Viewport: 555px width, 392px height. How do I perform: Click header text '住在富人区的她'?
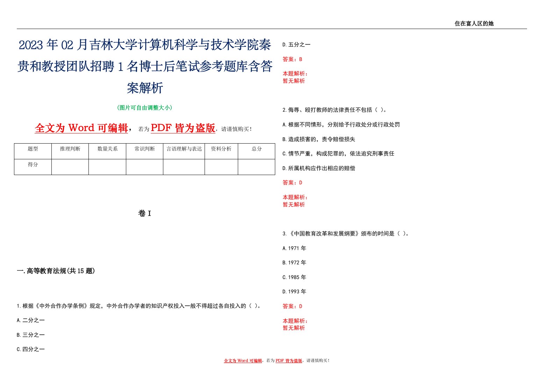(474, 23)
